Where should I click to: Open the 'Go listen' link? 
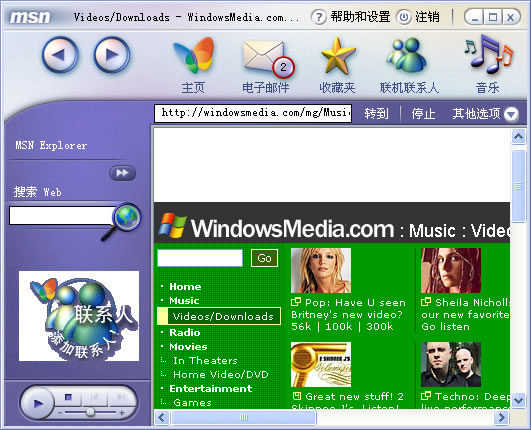click(x=445, y=327)
